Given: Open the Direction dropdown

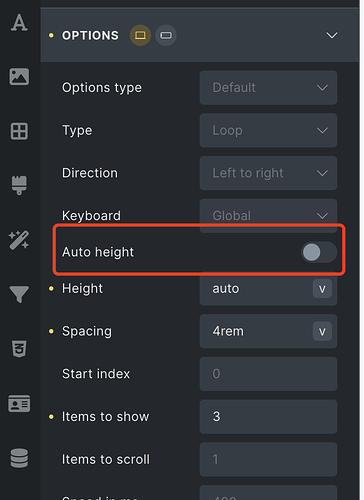Looking at the screenshot, I should (x=268, y=173).
